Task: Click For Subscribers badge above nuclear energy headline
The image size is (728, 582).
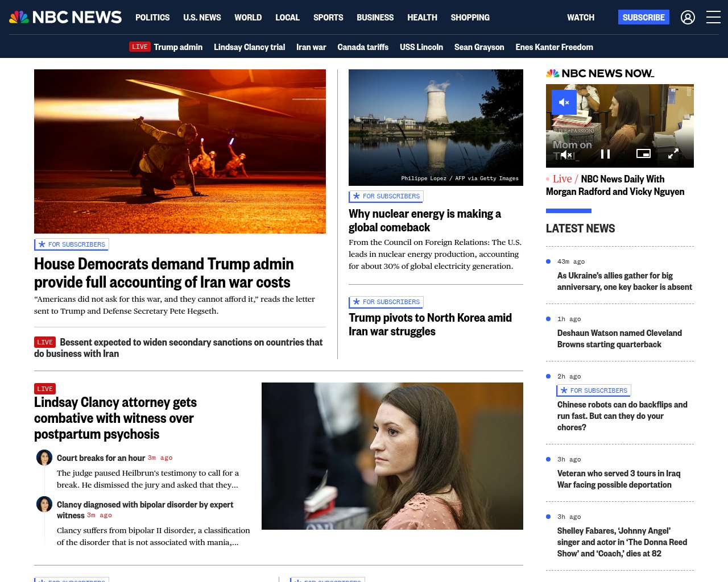Action: pos(386,196)
